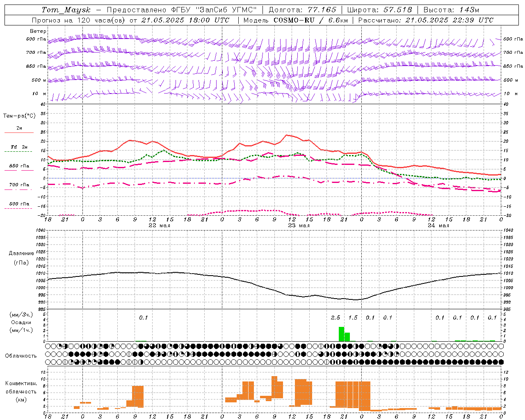Click the red 2м temperature legend line
525x420 pixels.
coord(19,132)
